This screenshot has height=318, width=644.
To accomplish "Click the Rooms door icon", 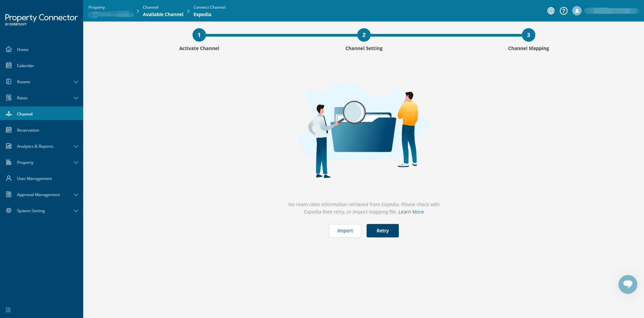I will click(x=9, y=82).
